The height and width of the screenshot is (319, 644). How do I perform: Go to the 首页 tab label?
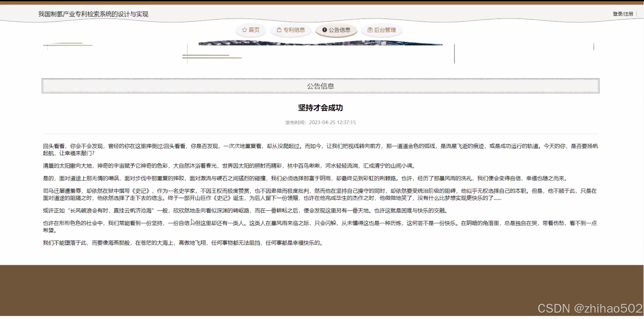pos(254,30)
